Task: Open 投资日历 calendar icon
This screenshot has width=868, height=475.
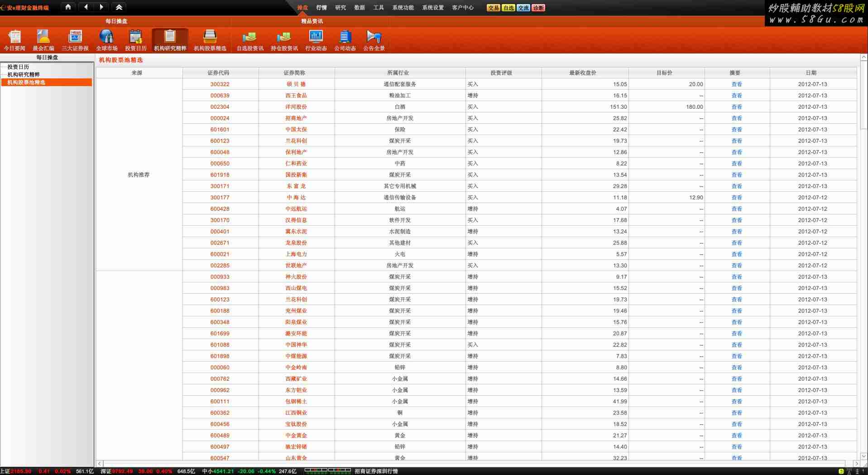Action: coord(136,40)
